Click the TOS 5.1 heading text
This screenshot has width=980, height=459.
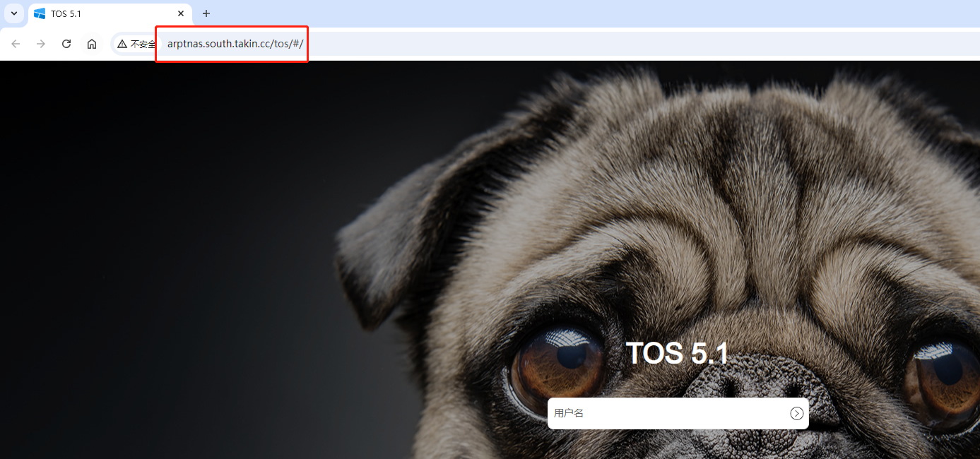[677, 353]
